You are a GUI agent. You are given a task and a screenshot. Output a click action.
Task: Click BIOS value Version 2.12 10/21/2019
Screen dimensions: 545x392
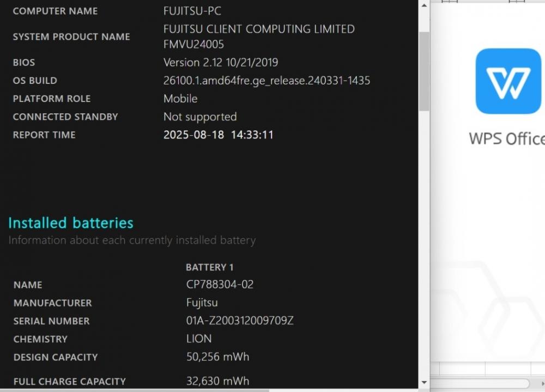point(221,62)
